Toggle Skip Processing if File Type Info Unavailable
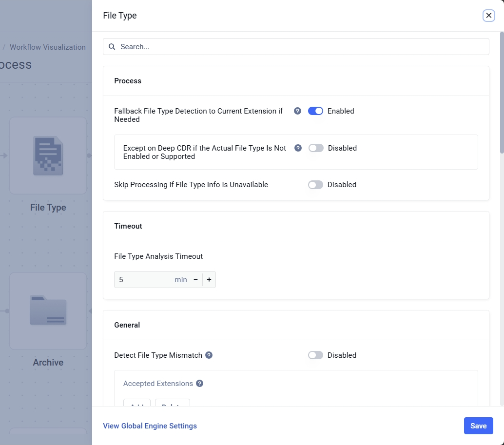The height and width of the screenshot is (445, 504). tap(315, 184)
